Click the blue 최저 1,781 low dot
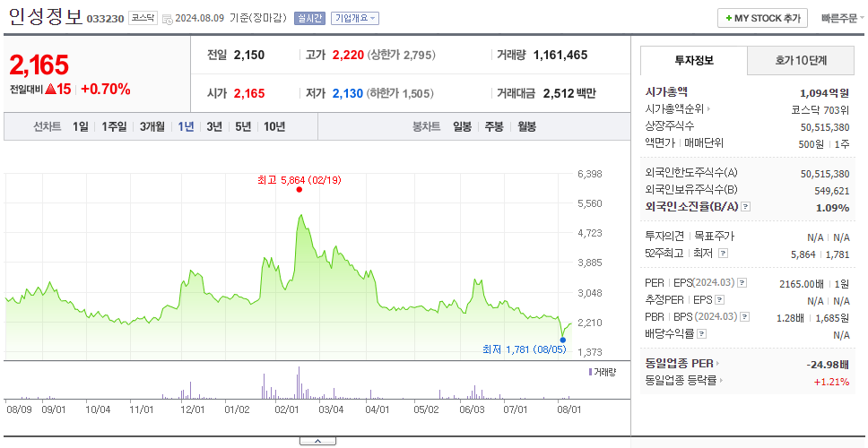 pyautogui.click(x=563, y=340)
